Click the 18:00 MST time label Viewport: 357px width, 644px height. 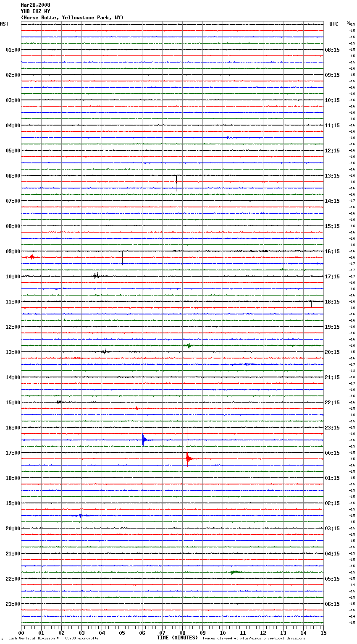13,478
